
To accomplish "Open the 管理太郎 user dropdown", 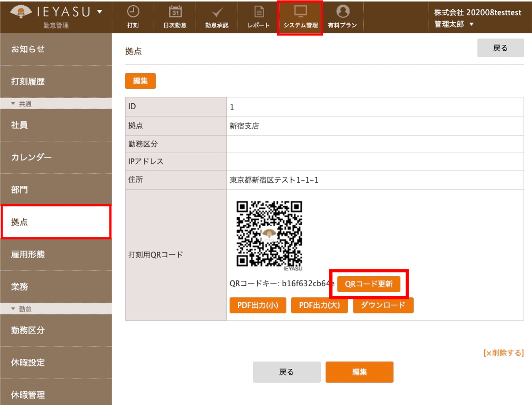I will pyautogui.click(x=455, y=24).
